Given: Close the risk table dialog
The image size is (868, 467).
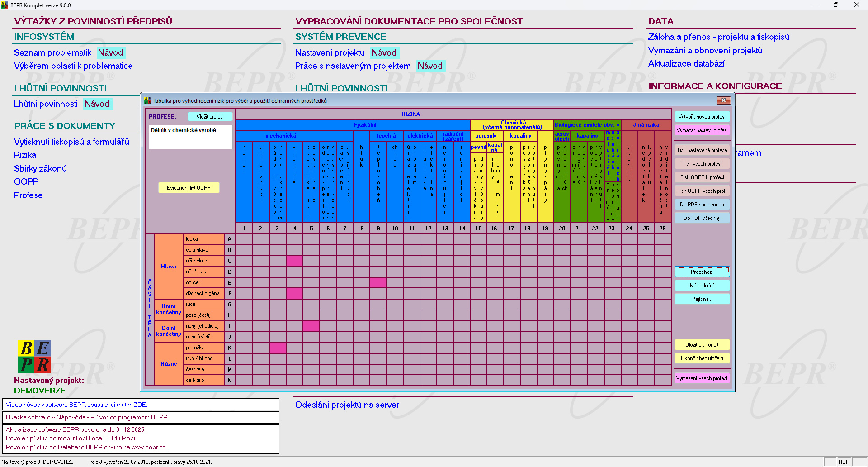Looking at the screenshot, I should (x=723, y=100).
